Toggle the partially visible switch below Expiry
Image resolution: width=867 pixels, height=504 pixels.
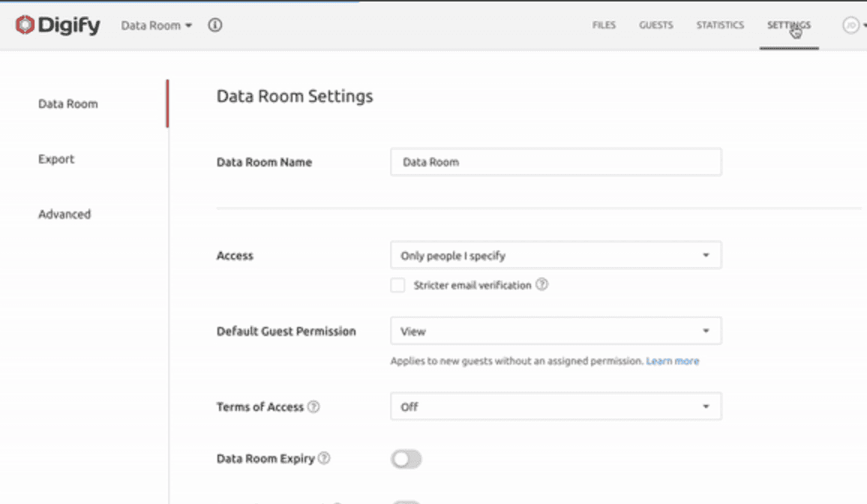[x=406, y=502]
